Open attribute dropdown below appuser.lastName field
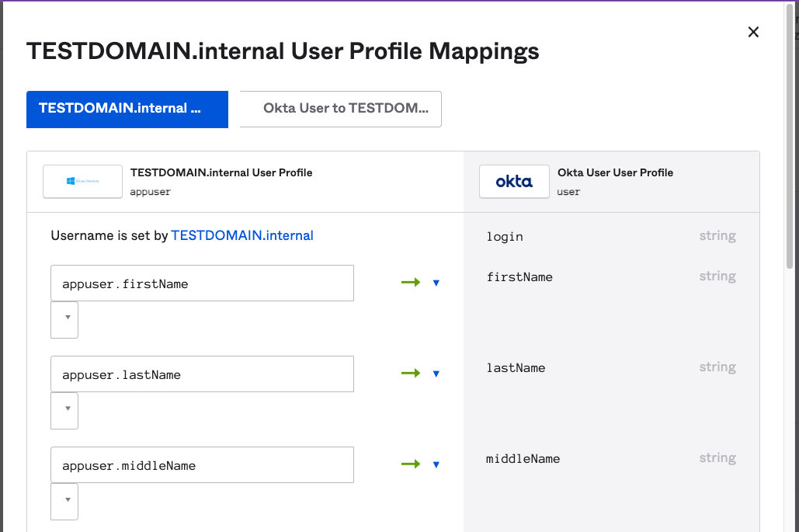The image size is (799, 532). pyautogui.click(x=64, y=411)
